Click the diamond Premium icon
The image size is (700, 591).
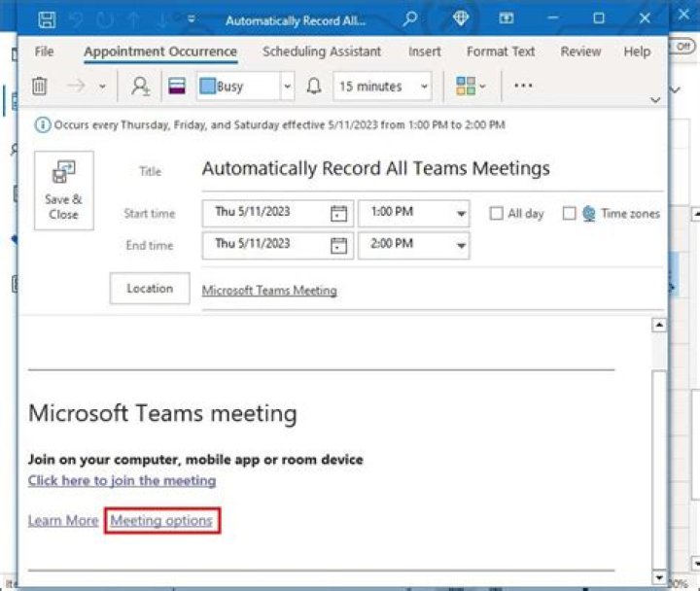(461, 18)
